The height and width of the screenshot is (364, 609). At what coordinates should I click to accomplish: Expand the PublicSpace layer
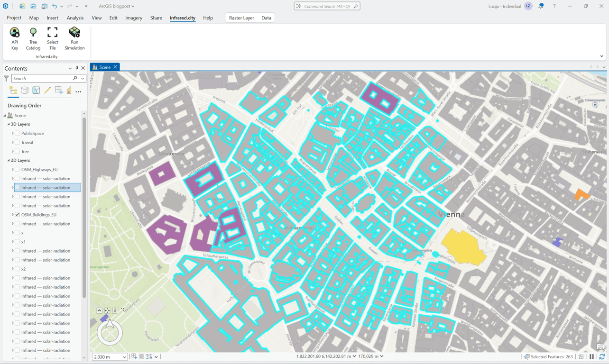click(13, 133)
